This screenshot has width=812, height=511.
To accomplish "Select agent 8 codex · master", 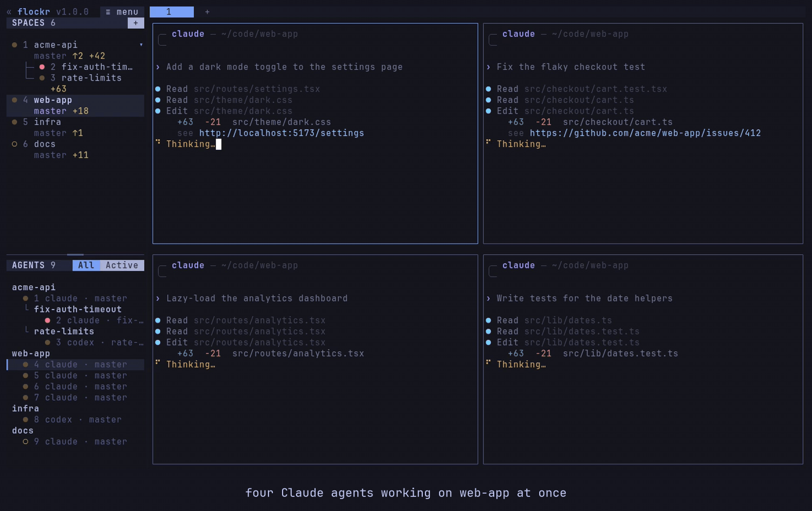I will tap(75, 420).
